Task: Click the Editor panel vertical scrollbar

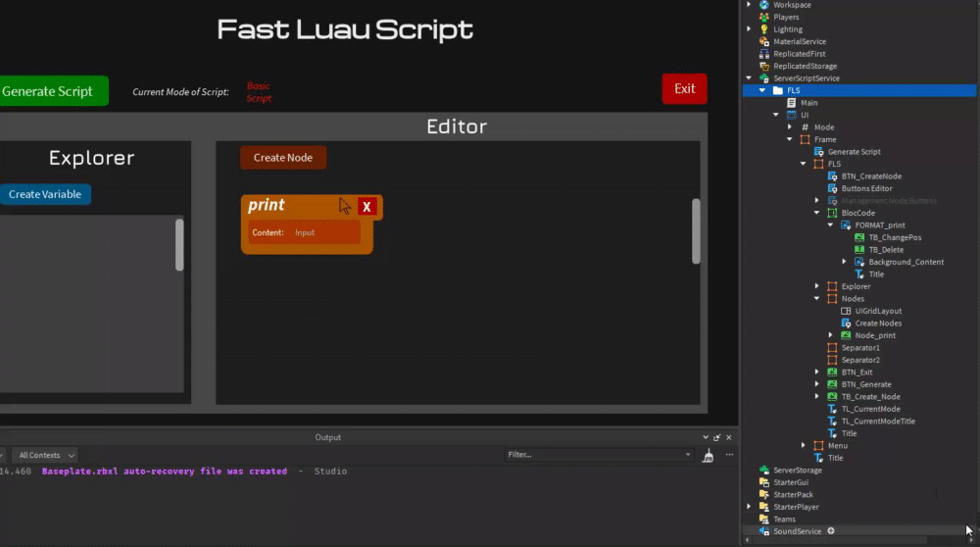Action: [696, 231]
